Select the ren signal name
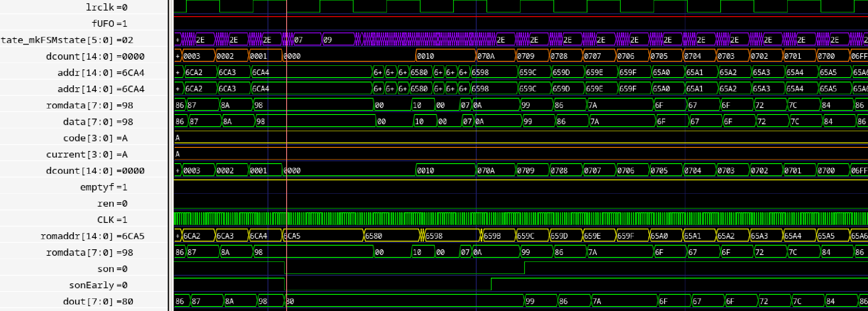 coord(106,203)
